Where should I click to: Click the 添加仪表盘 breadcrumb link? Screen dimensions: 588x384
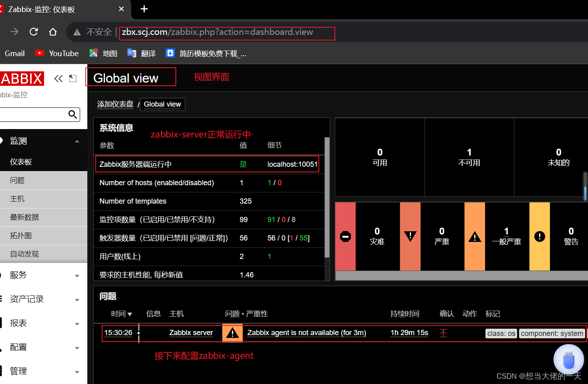tap(115, 104)
